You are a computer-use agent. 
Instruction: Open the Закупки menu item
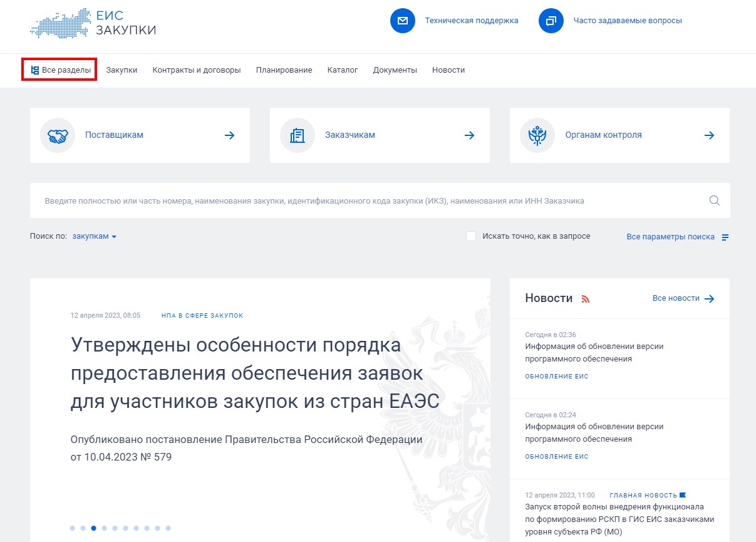click(x=122, y=70)
